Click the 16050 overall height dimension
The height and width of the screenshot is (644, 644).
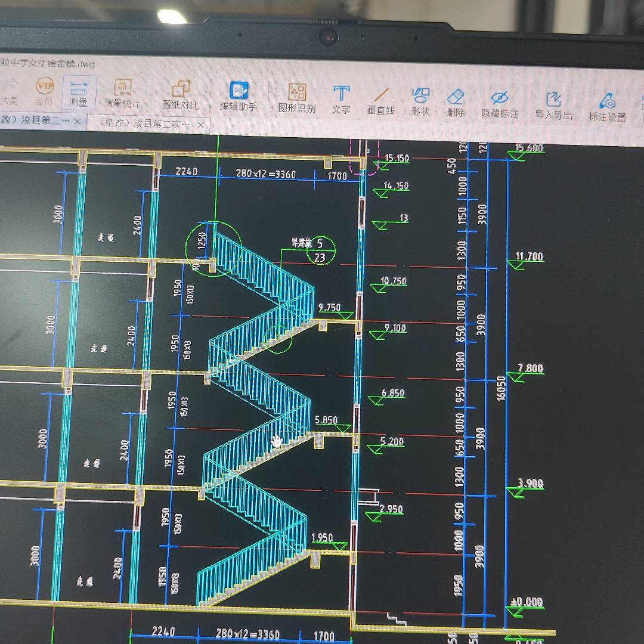click(501, 388)
